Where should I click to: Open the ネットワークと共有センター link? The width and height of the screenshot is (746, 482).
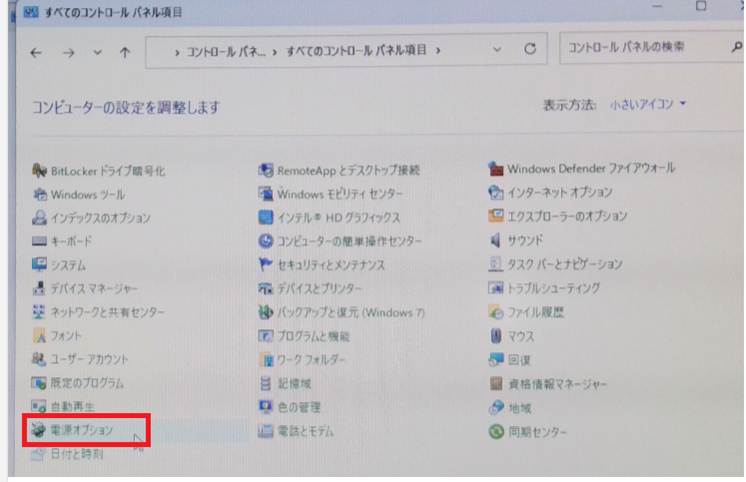click(97, 310)
